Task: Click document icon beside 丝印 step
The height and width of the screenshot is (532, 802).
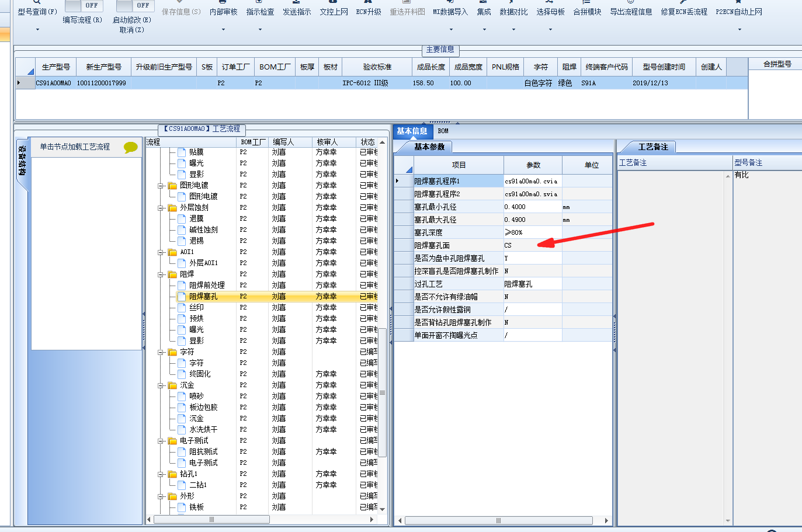Action: (182, 307)
